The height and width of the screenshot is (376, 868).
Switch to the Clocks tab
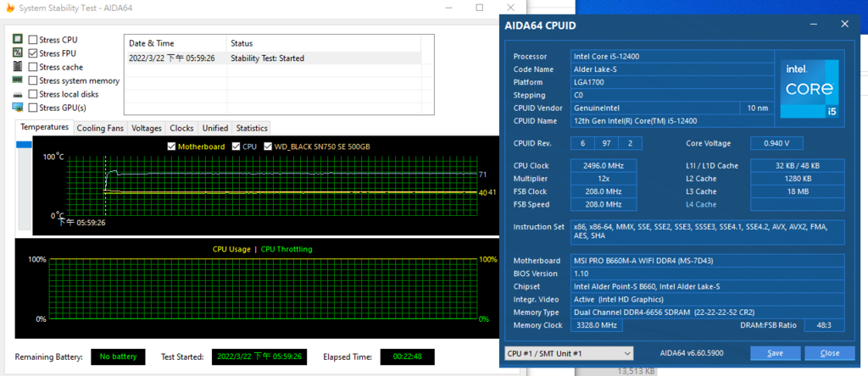181,128
